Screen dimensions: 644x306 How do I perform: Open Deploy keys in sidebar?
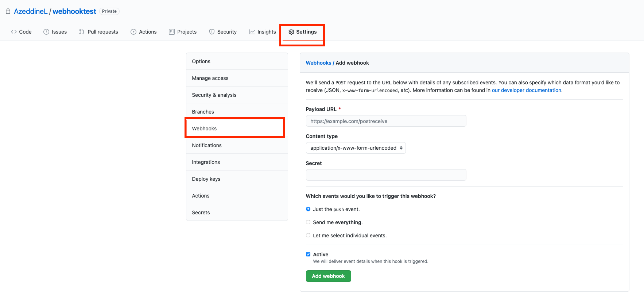(x=237, y=179)
